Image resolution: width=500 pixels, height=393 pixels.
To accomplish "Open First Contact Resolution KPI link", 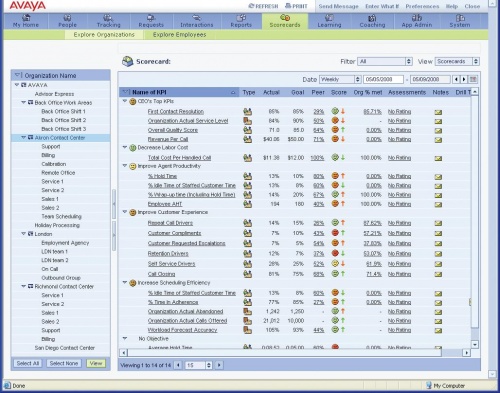I will [176, 112].
